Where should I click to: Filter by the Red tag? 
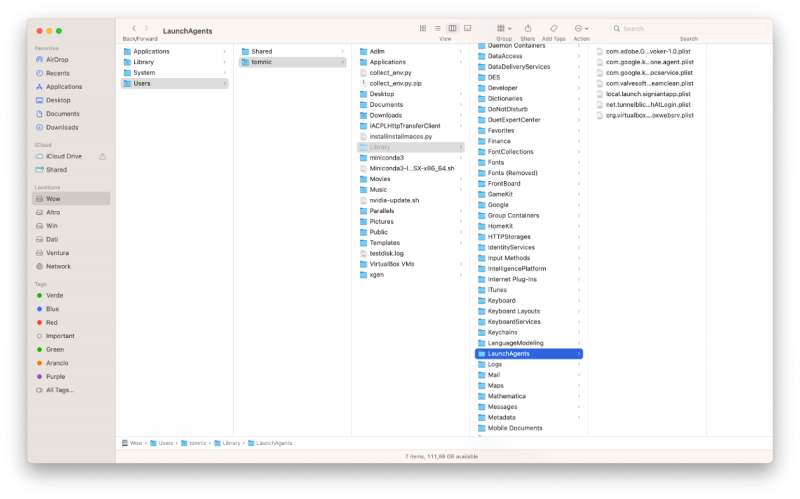click(x=52, y=322)
